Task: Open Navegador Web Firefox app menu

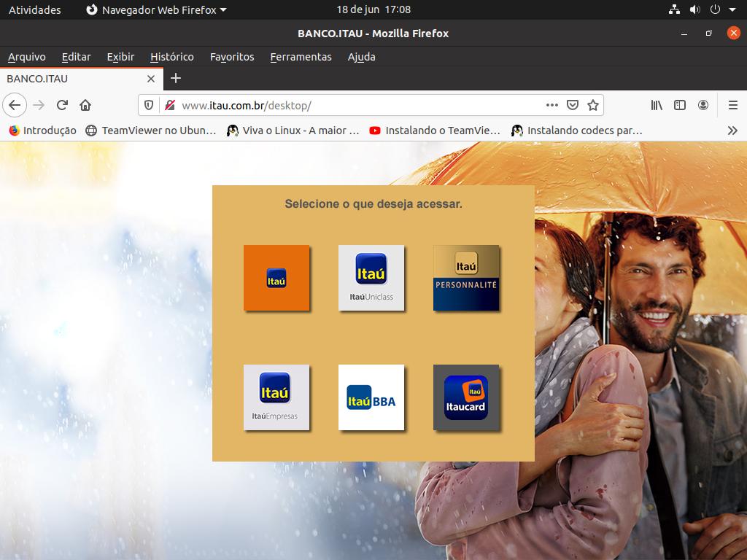Action: (156, 9)
